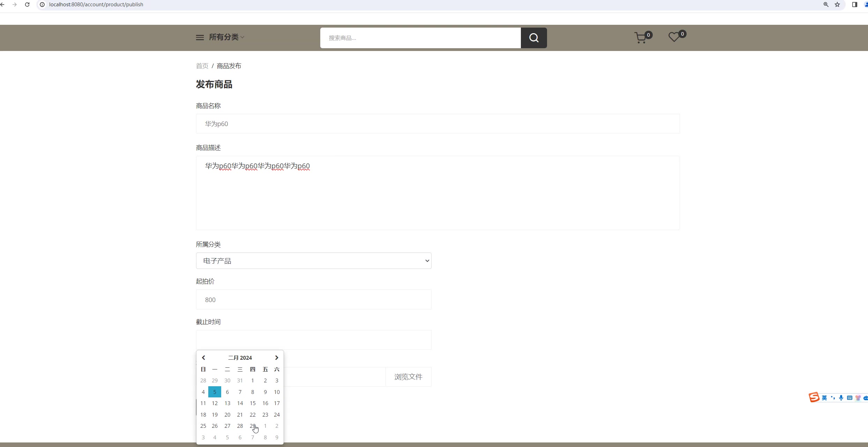Viewport: 868px width, 447px height.
Task: Choose date 25 in calendar
Action: (x=203, y=426)
